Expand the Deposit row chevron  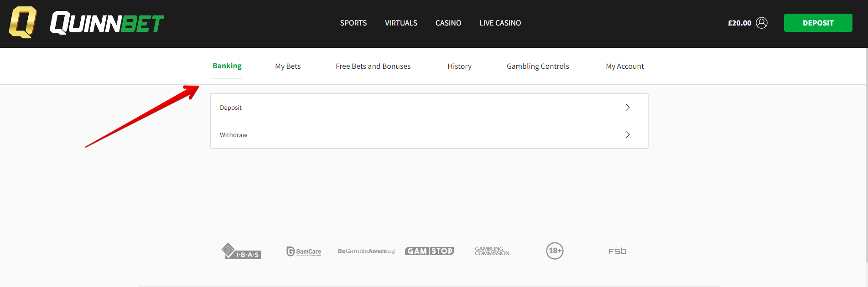click(628, 108)
